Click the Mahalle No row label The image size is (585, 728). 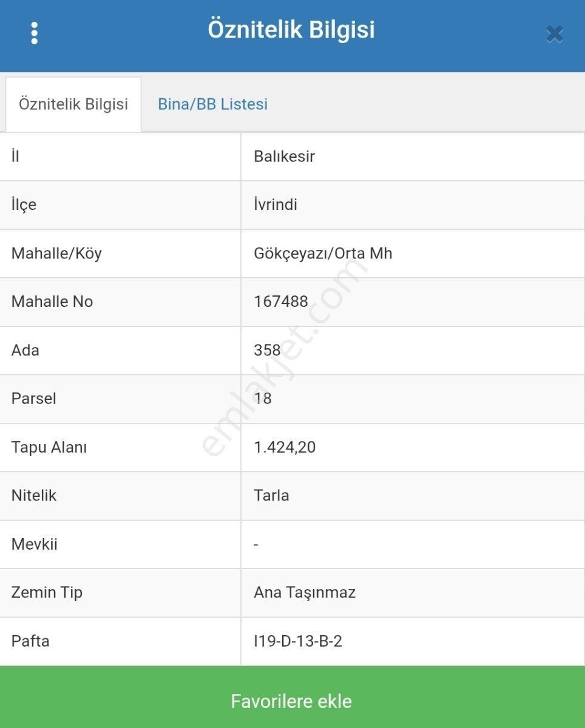tap(52, 302)
